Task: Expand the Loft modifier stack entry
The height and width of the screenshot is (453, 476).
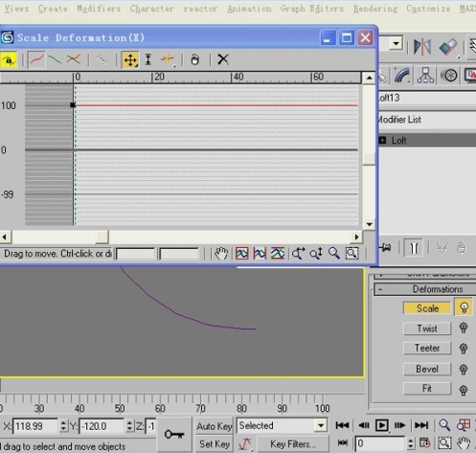Action: tap(382, 140)
